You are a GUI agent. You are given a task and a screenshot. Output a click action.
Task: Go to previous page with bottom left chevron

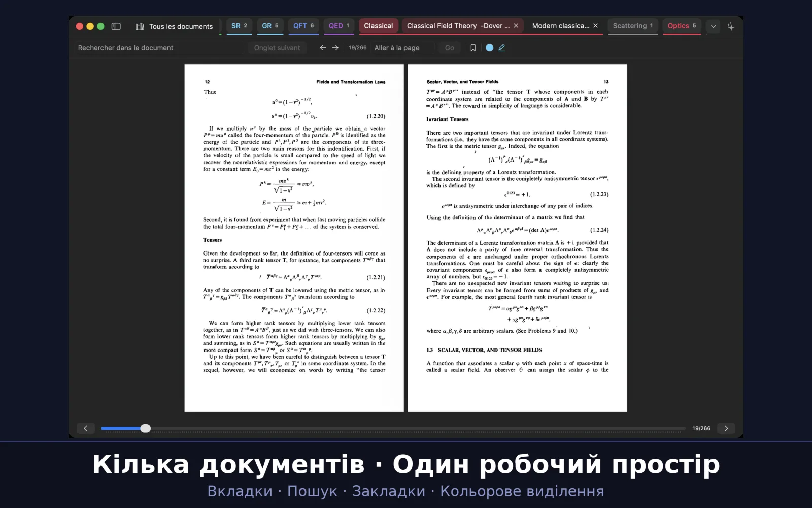pos(85,428)
